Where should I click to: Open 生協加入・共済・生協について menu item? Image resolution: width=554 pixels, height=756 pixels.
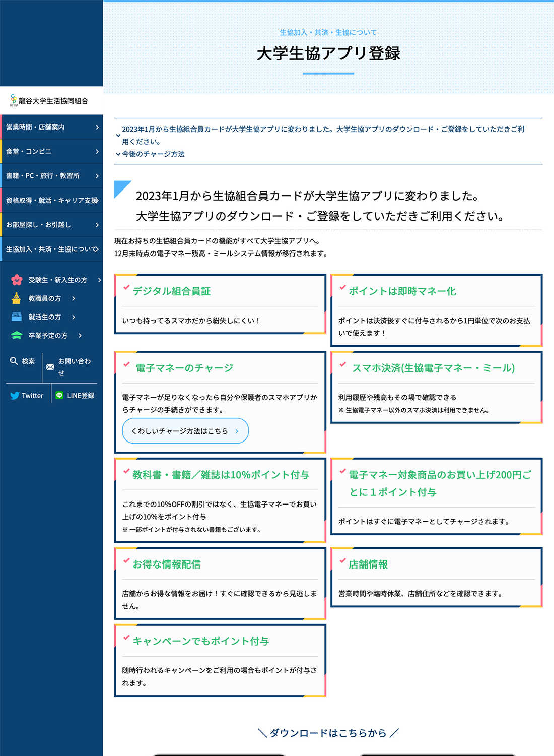click(x=51, y=249)
